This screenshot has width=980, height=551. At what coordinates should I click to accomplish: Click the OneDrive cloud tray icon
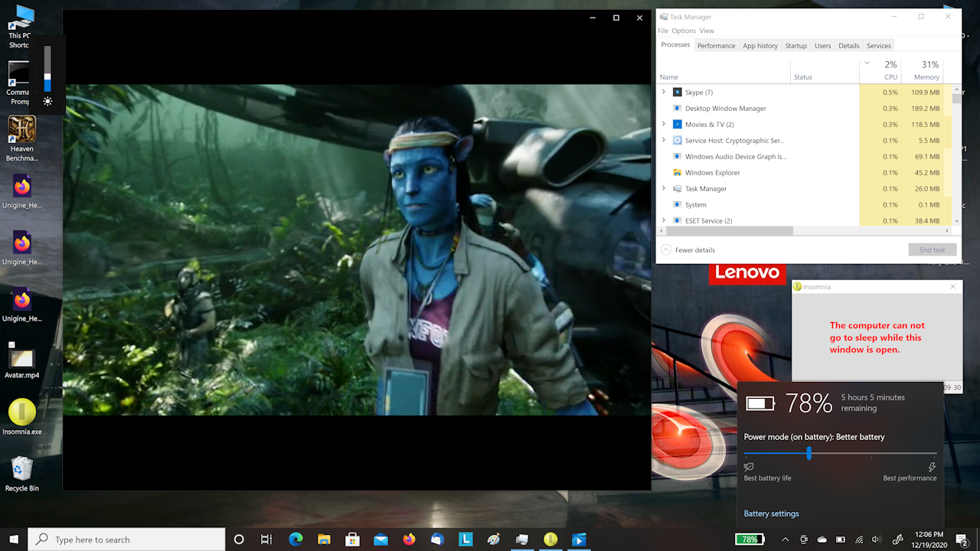click(x=822, y=540)
